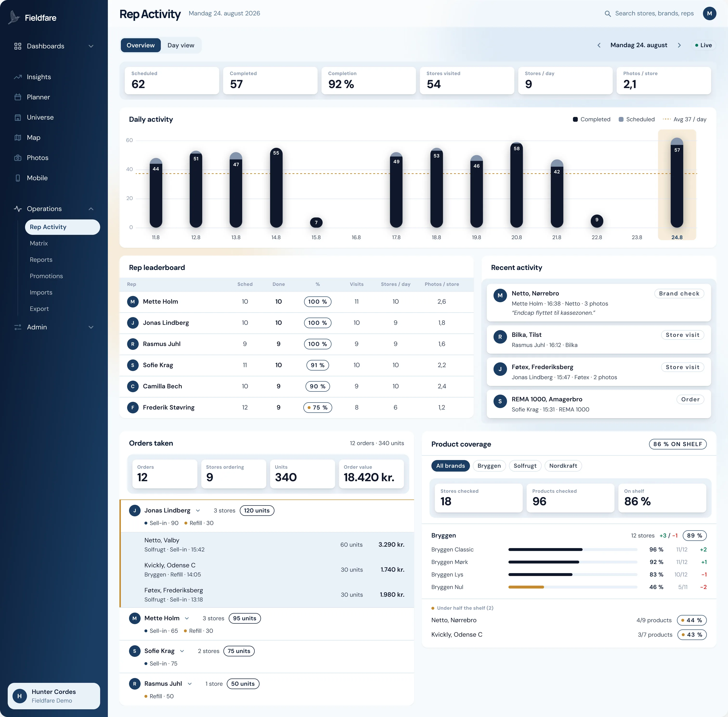The width and height of the screenshot is (728, 717).
Task: Open Hunter Cordes account card
Action: [54, 696]
